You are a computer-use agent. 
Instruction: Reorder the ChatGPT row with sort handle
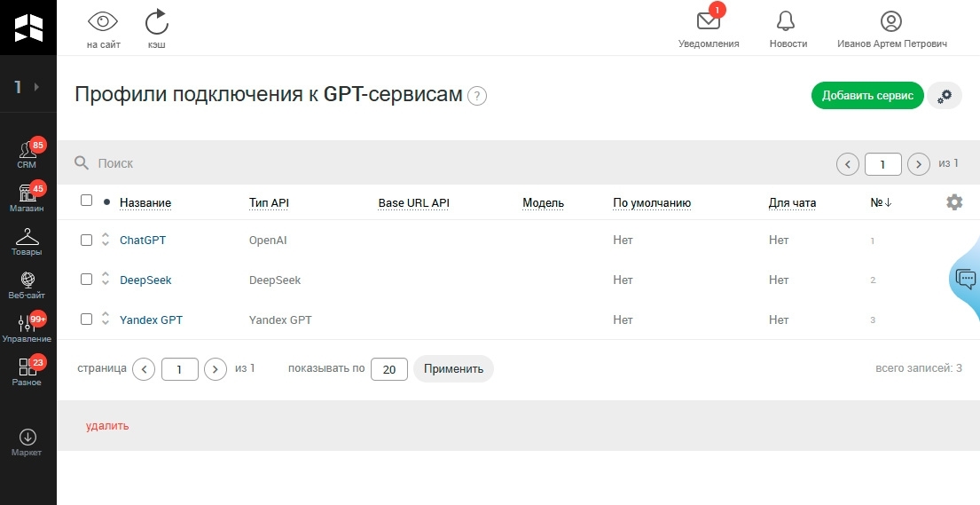[106, 240]
